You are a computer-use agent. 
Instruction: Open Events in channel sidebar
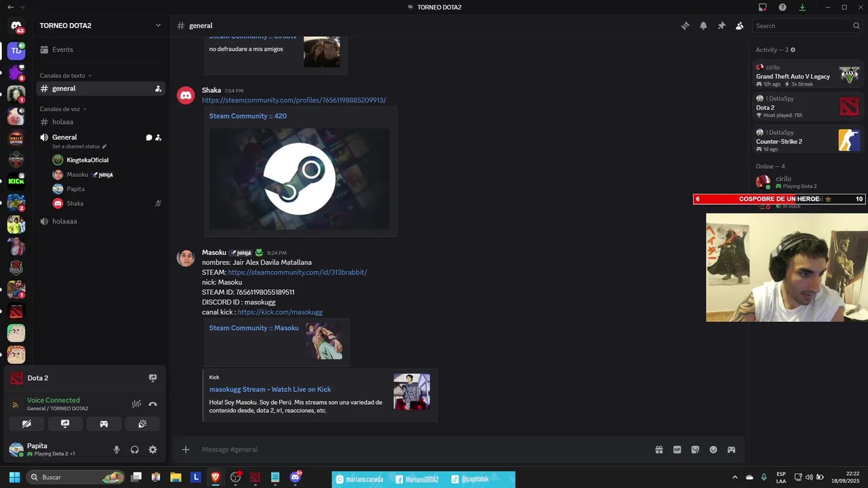pyautogui.click(x=100, y=49)
